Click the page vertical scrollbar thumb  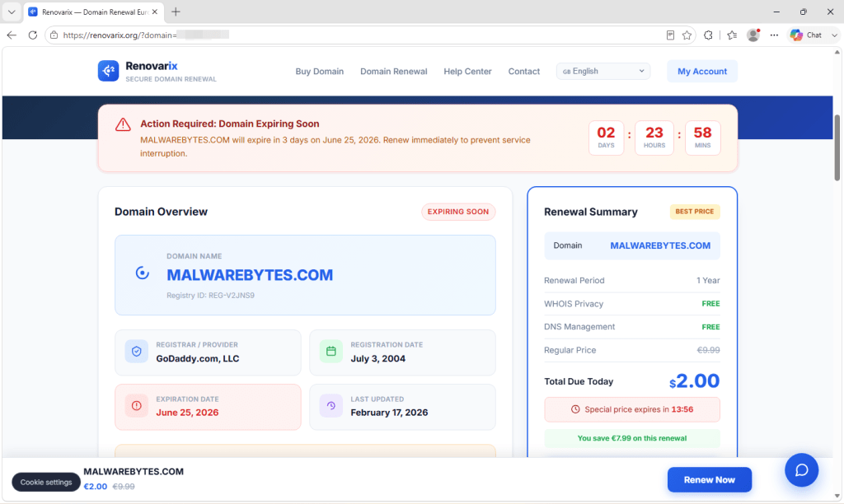click(x=837, y=147)
